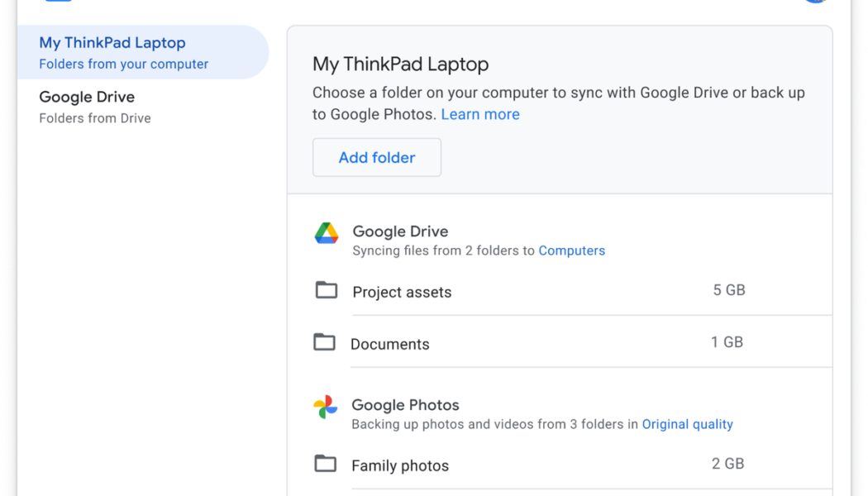Click the Computers link
This screenshot has height=496, width=868.
(571, 250)
